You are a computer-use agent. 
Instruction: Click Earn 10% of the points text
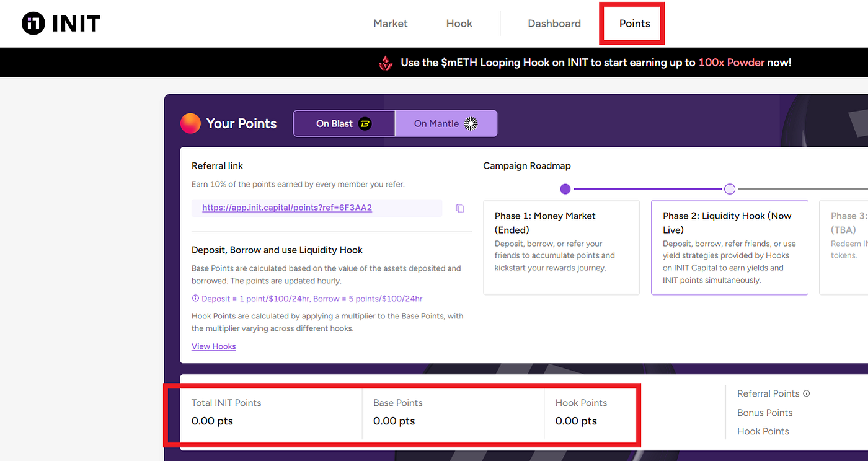coord(298,185)
